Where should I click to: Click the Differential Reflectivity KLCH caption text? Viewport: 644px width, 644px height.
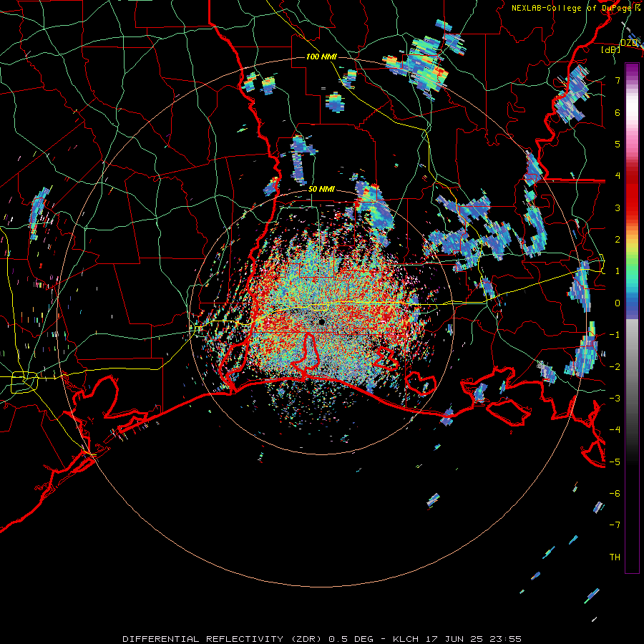[322, 639]
